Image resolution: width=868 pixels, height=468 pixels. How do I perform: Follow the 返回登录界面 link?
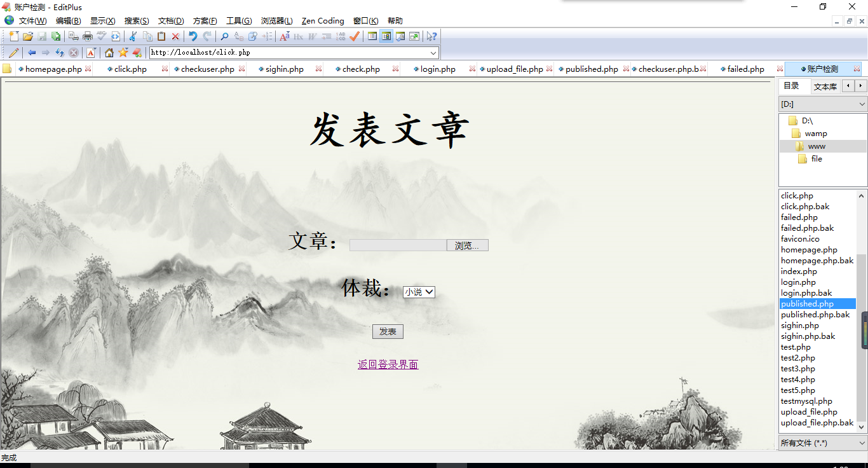388,364
